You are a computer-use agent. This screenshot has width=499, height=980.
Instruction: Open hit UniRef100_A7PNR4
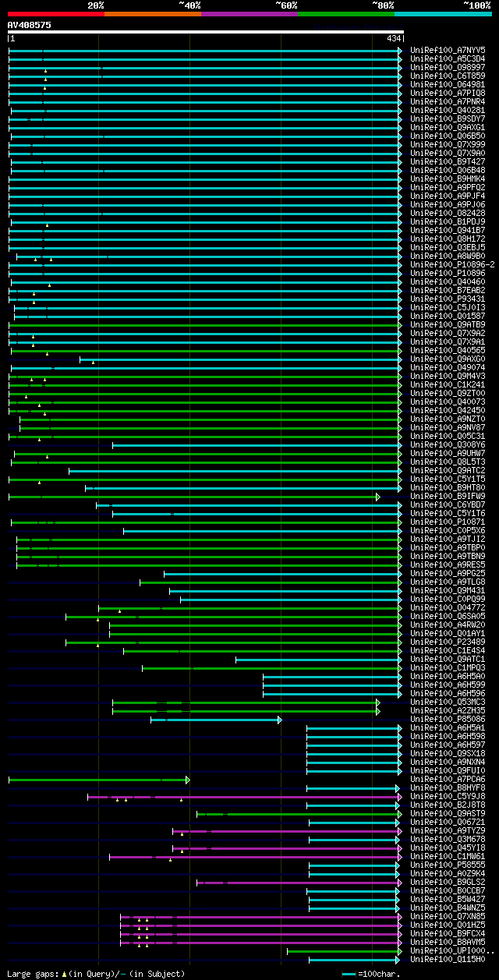pos(447,101)
